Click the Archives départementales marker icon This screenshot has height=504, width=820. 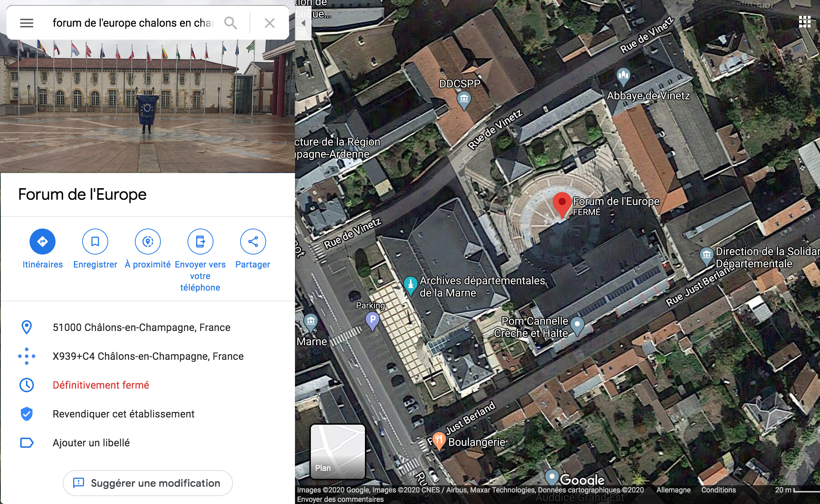pyautogui.click(x=410, y=285)
